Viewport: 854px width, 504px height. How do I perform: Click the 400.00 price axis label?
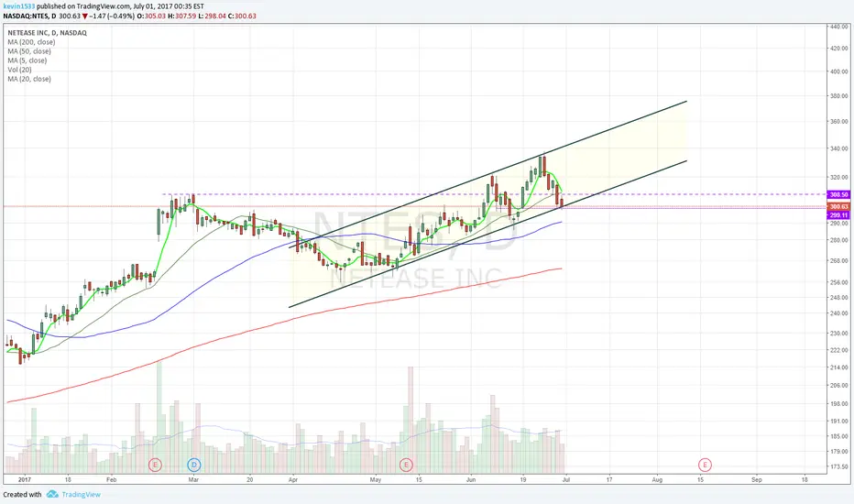click(x=838, y=71)
